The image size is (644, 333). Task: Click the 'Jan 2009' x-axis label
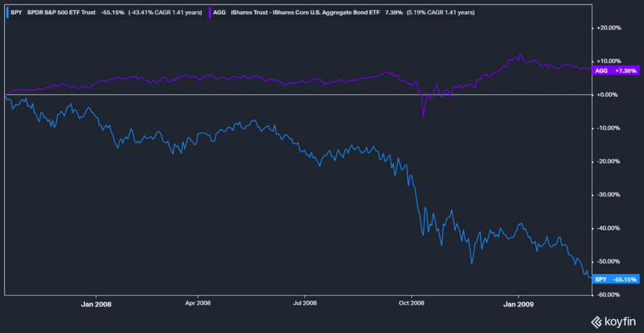click(518, 305)
